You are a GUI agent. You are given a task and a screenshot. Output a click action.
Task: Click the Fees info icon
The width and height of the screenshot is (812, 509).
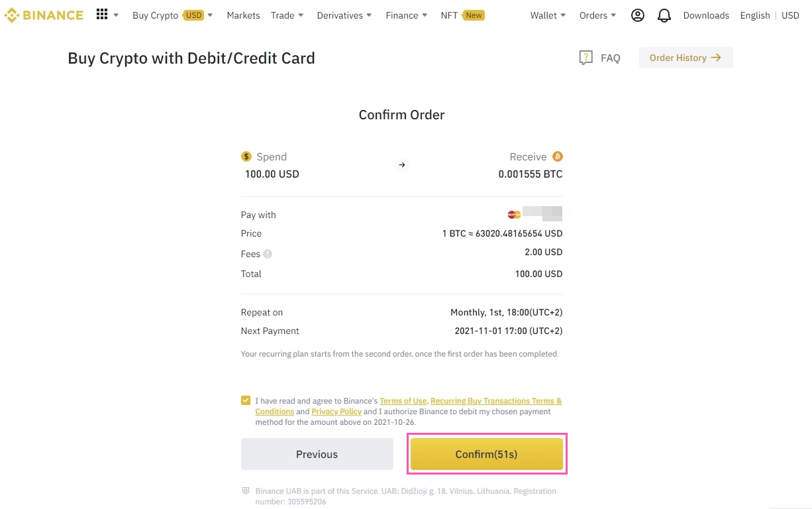pyautogui.click(x=268, y=254)
